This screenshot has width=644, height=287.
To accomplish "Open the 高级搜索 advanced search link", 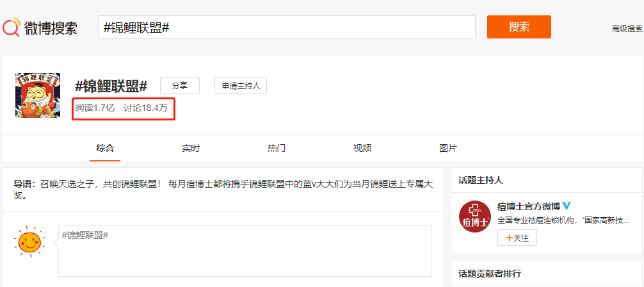I will (627, 28).
